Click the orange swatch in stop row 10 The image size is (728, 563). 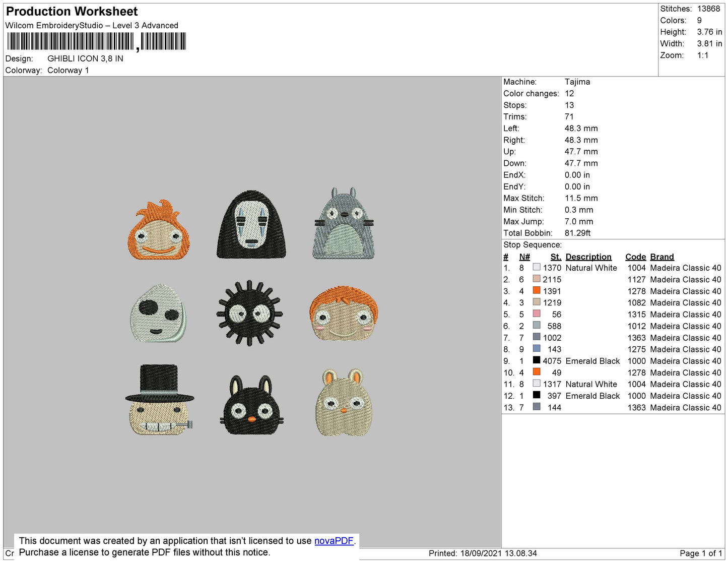[x=537, y=371]
